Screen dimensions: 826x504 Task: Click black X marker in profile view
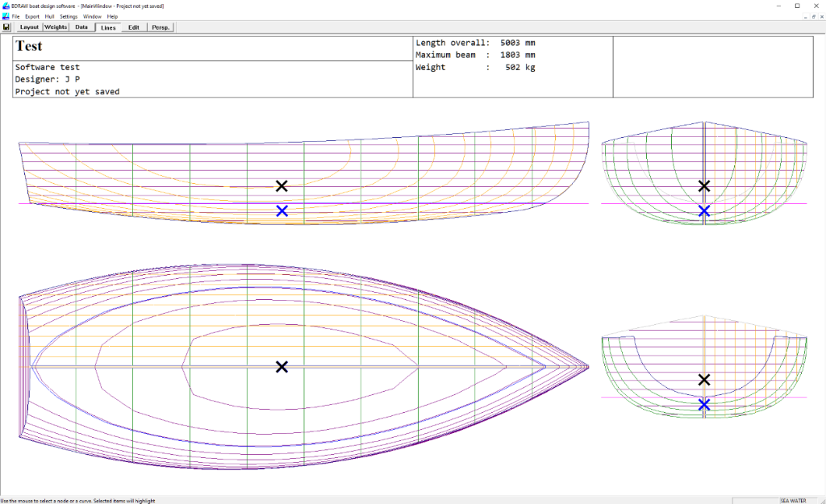(x=282, y=186)
